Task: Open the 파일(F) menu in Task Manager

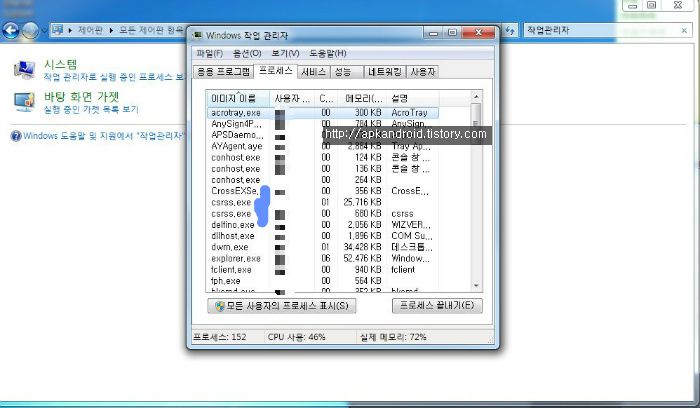Action: coord(209,53)
